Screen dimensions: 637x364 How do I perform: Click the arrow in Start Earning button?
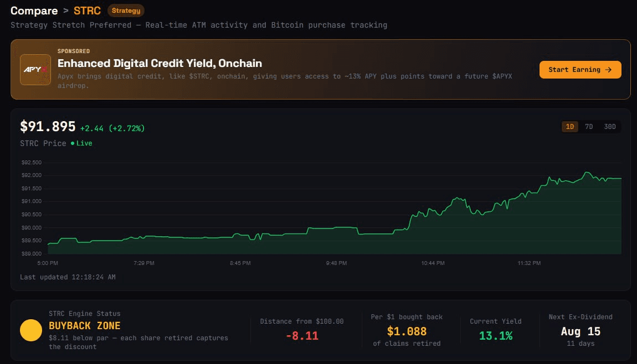point(608,70)
